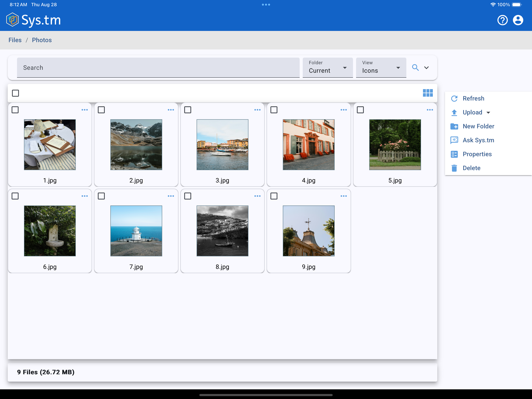Go to Files breadcrumb link
The image size is (532, 399).
tap(15, 40)
